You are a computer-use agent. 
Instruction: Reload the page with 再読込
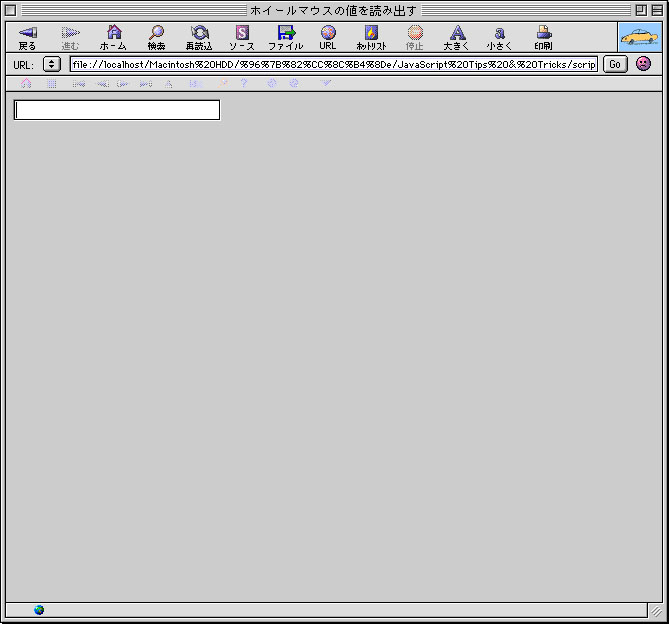click(199, 38)
